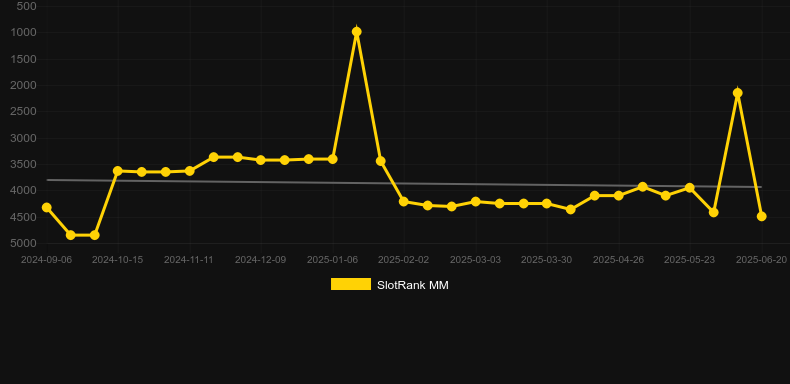Click the x-axis label 2024-11-11
The image size is (790, 384).
click(x=188, y=260)
